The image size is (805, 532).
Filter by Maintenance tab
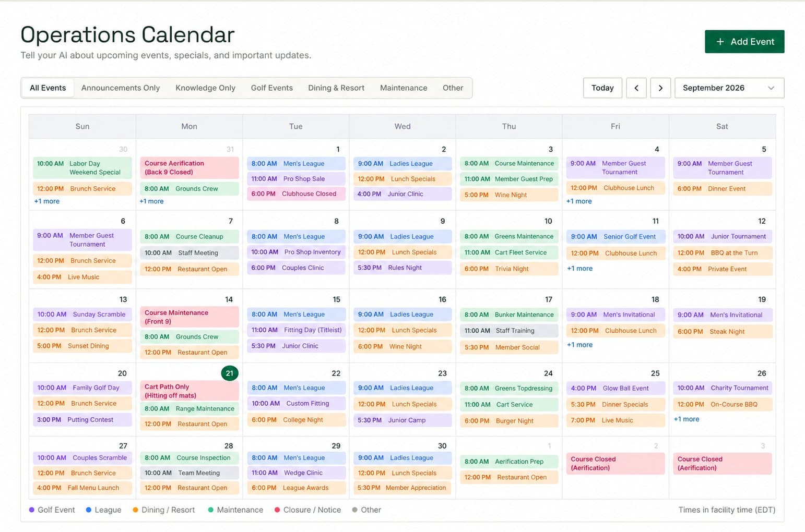point(404,88)
